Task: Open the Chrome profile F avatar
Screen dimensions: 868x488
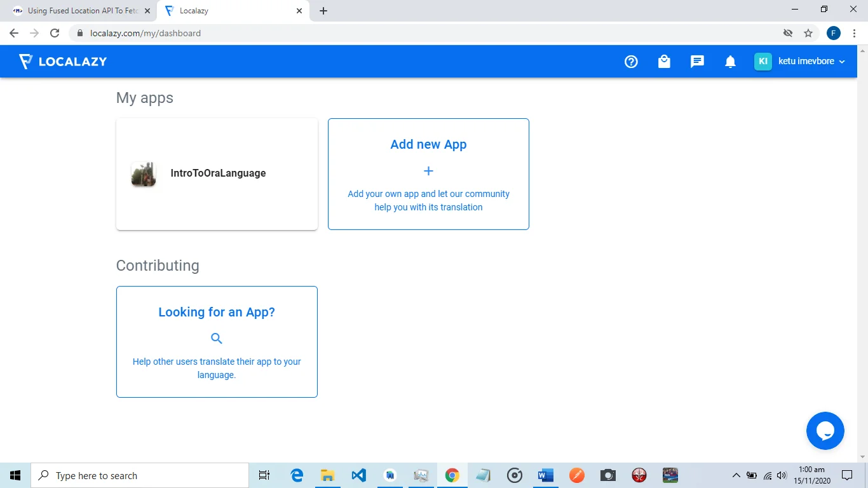Action: (834, 33)
